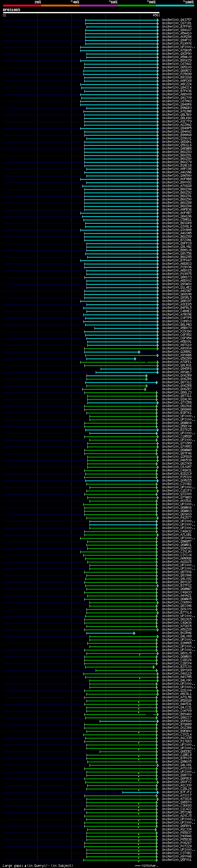This screenshot has width=197, height=868.
Task: Select the UniRef100_A9PCK8 label
Action: [177, 81]
